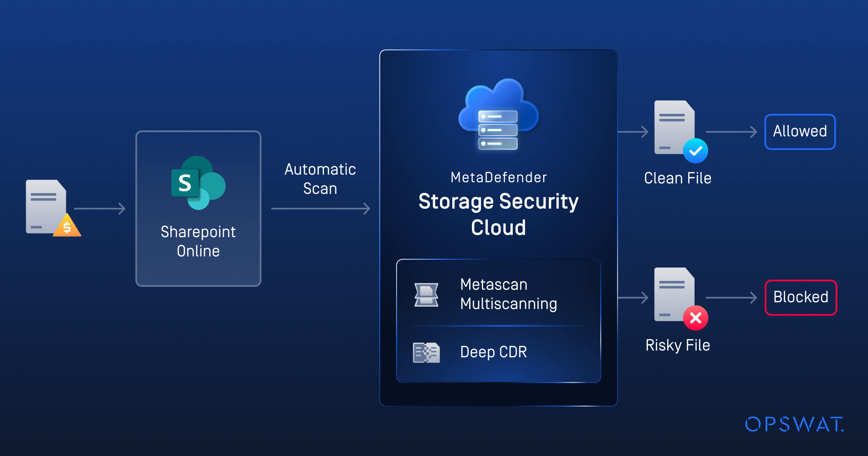The width and height of the screenshot is (868, 456).
Task: Select the Metascan Multiscanning scanner icon
Action: 426,295
